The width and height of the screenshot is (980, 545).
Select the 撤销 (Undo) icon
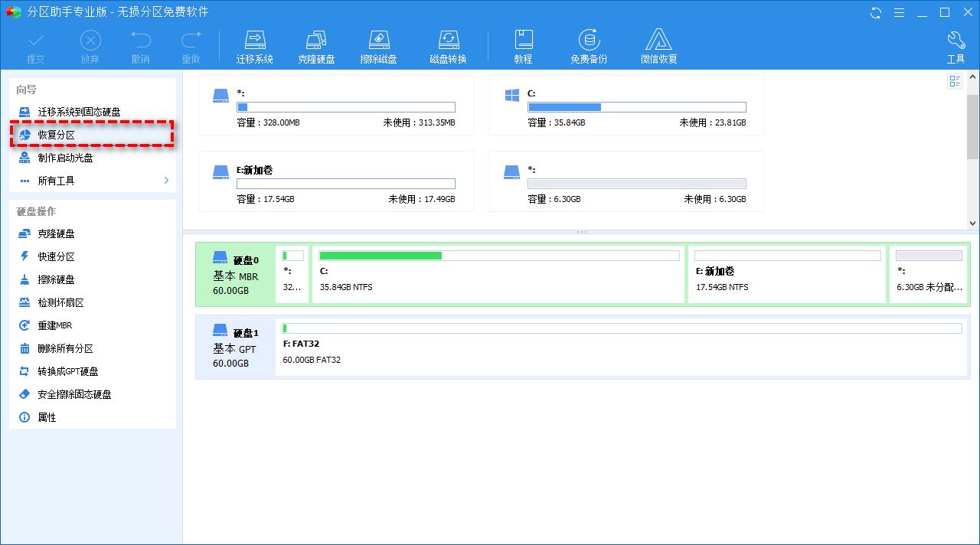pos(141,44)
